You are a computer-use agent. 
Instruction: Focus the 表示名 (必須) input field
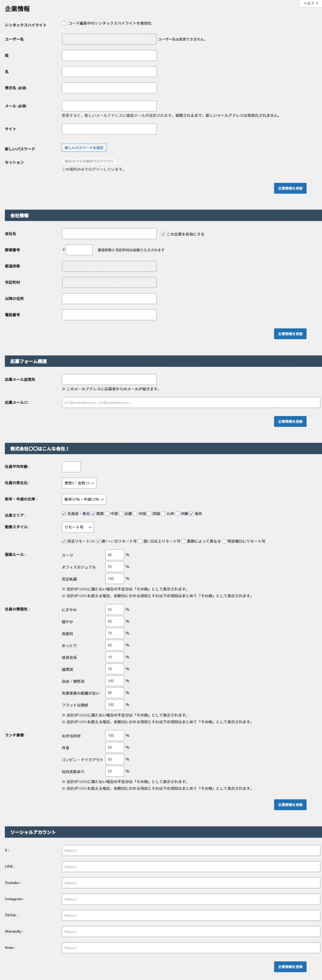click(x=109, y=88)
